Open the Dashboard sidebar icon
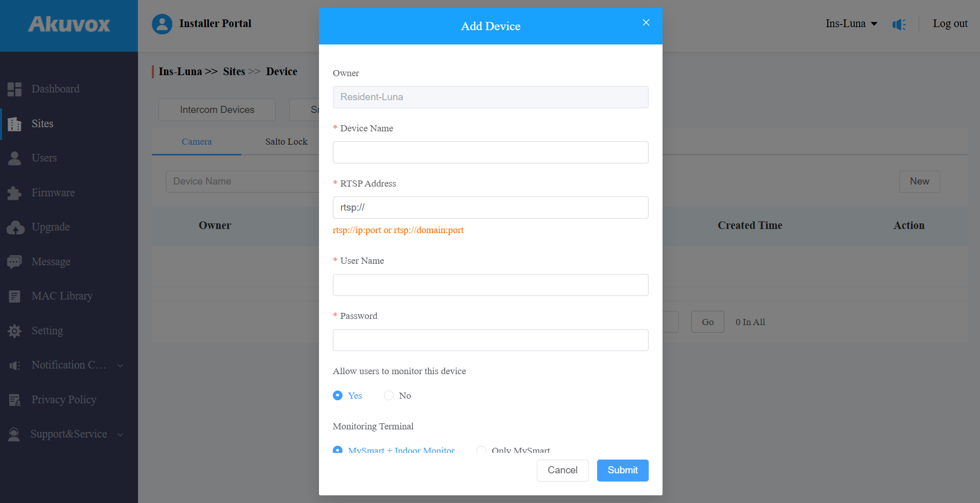Viewport: 980px width, 503px height. pos(14,89)
